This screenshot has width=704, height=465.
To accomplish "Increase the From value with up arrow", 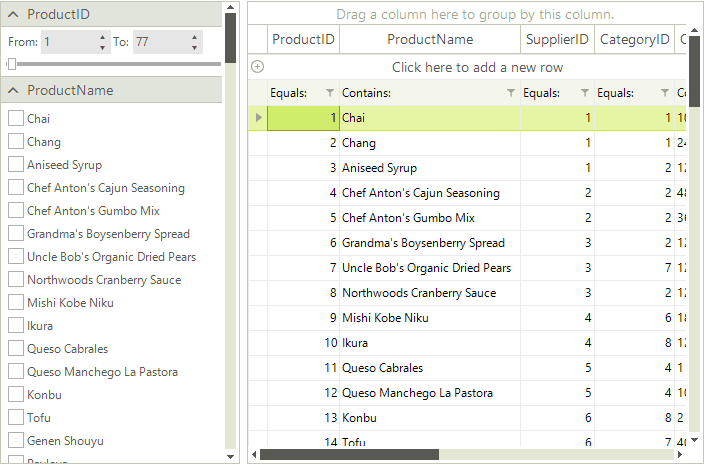I will (x=102, y=37).
